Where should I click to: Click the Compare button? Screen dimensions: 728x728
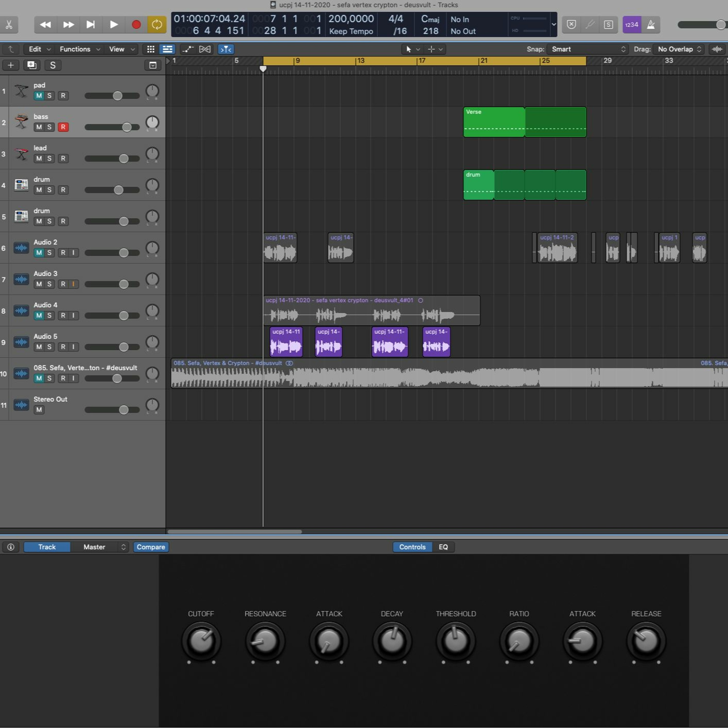[x=151, y=547]
